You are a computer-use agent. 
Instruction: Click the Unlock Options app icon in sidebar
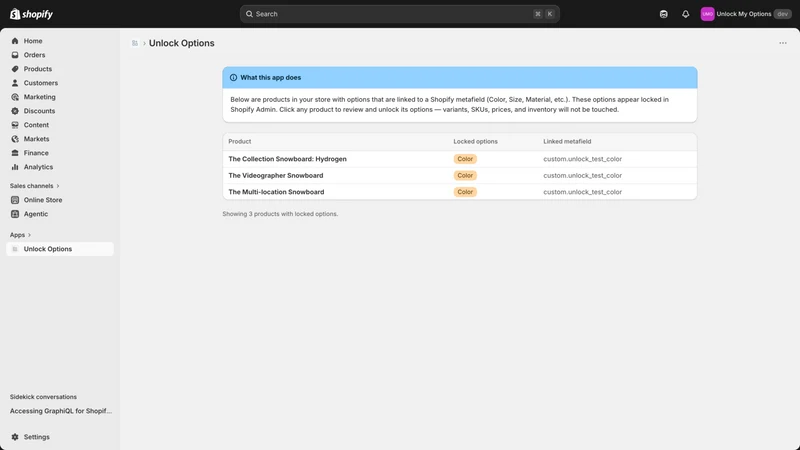15,249
